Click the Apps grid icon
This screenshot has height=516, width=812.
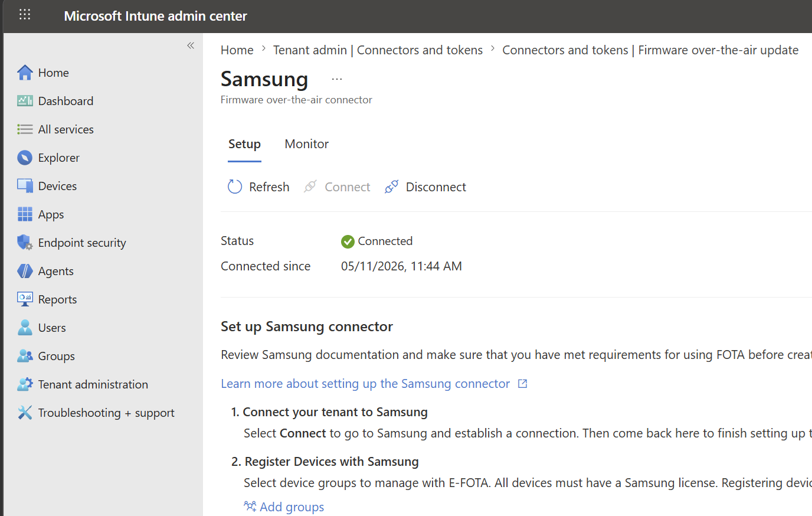(25, 214)
